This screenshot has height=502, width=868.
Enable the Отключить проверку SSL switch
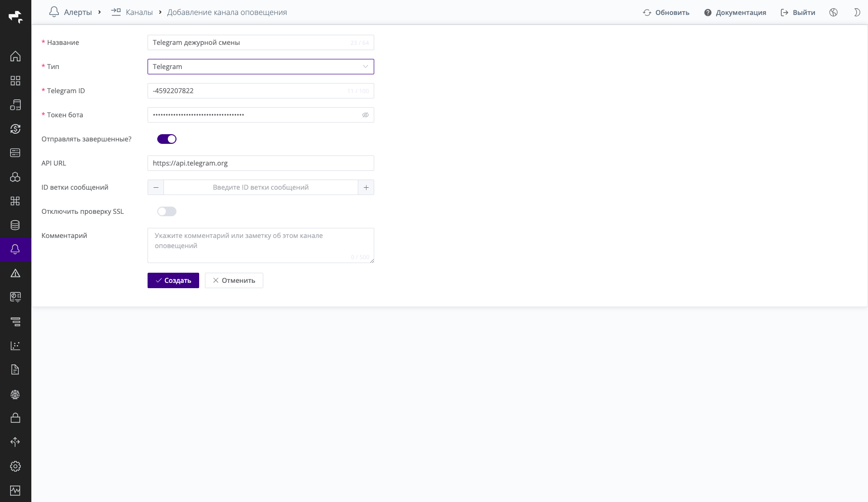click(167, 211)
